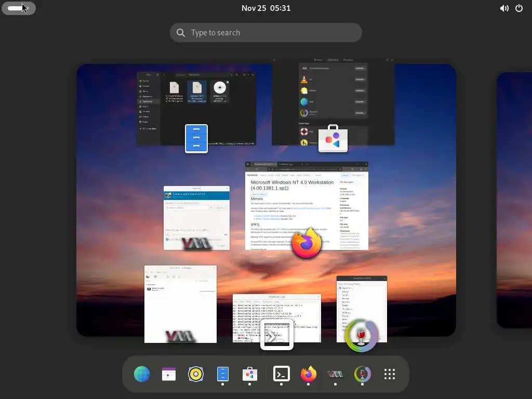Select the Firefox Windows NT 4.0 Workstation window
This screenshot has width=532, height=399.
point(307,206)
